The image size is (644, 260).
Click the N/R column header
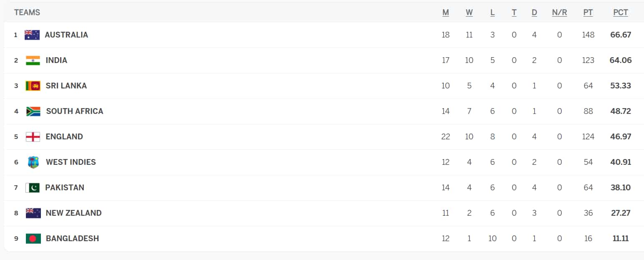(559, 12)
